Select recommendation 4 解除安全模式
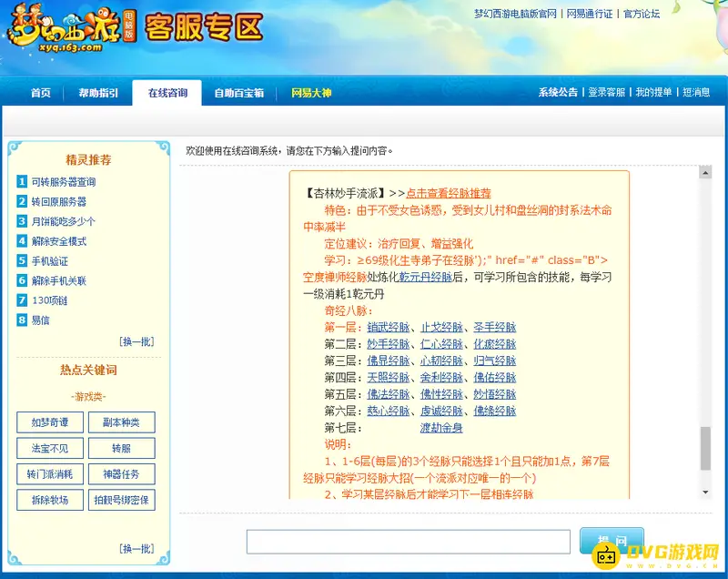The height and width of the screenshot is (579, 728). [x=58, y=241]
